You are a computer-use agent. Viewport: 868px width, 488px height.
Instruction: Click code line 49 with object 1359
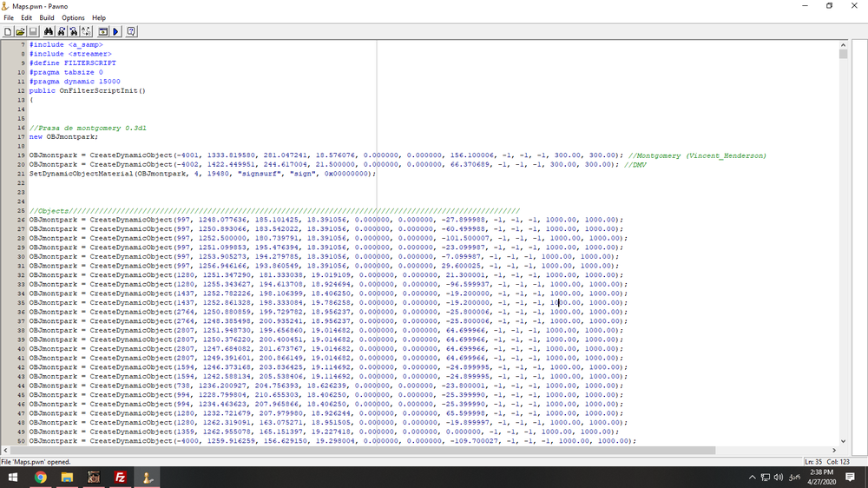pos(325,432)
